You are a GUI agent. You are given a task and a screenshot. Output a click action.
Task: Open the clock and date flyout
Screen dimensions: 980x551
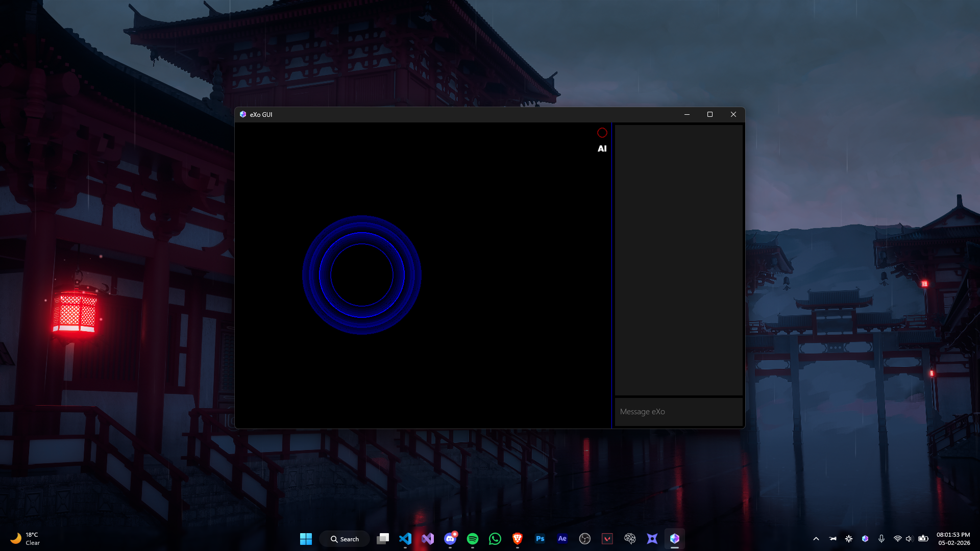(x=953, y=539)
